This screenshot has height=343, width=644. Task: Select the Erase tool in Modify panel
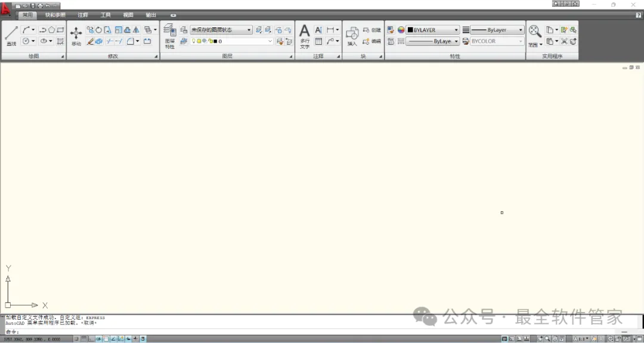90,41
